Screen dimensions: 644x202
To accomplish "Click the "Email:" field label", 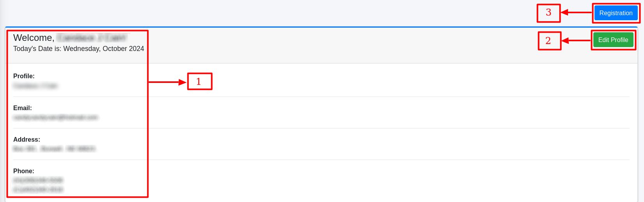I will tap(23, 108).
